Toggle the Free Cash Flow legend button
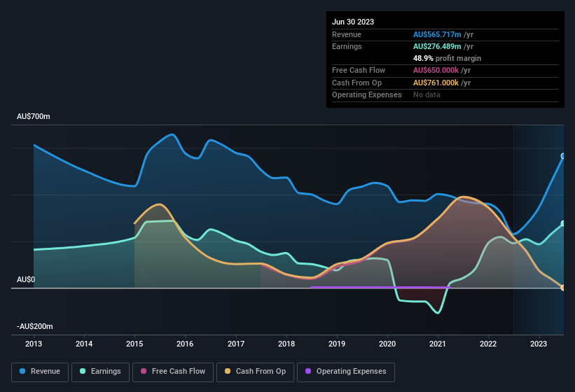575x392 pixels. [x=173, y=372]
